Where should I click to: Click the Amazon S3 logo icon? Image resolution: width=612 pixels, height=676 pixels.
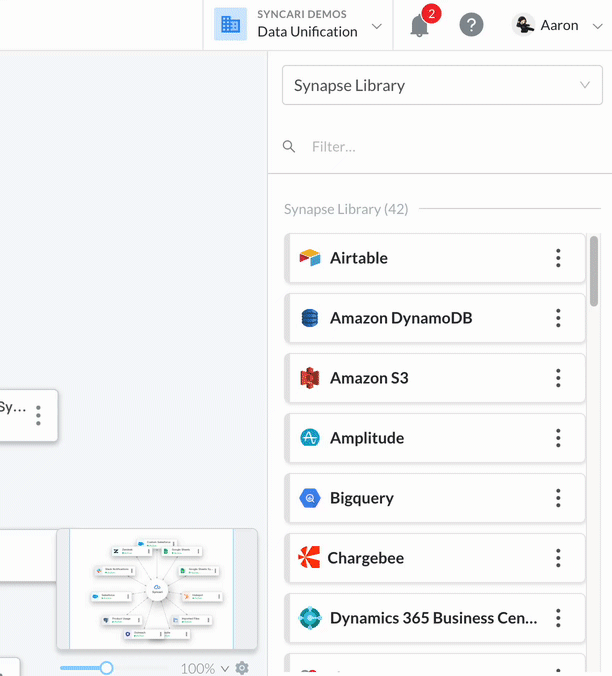309,378
